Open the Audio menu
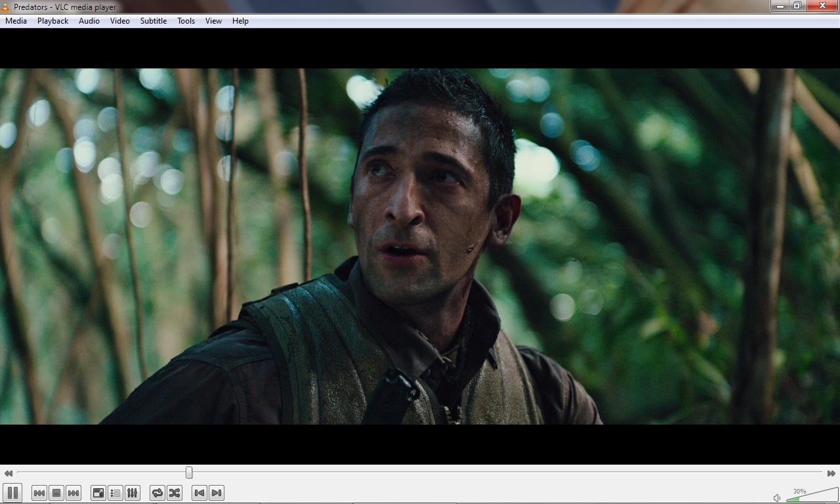The width and height of the screenshot is (840, 504). pyautogui.click(x=89, y=21)
